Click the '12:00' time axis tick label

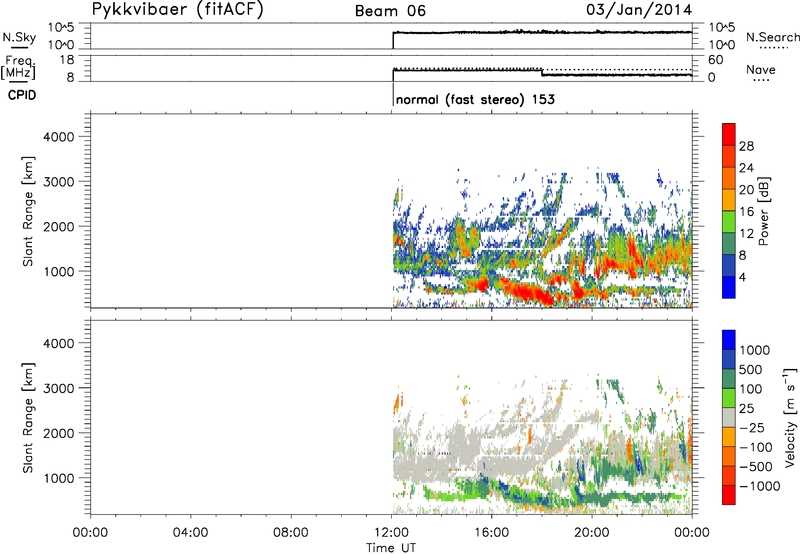tap(391, 533)
